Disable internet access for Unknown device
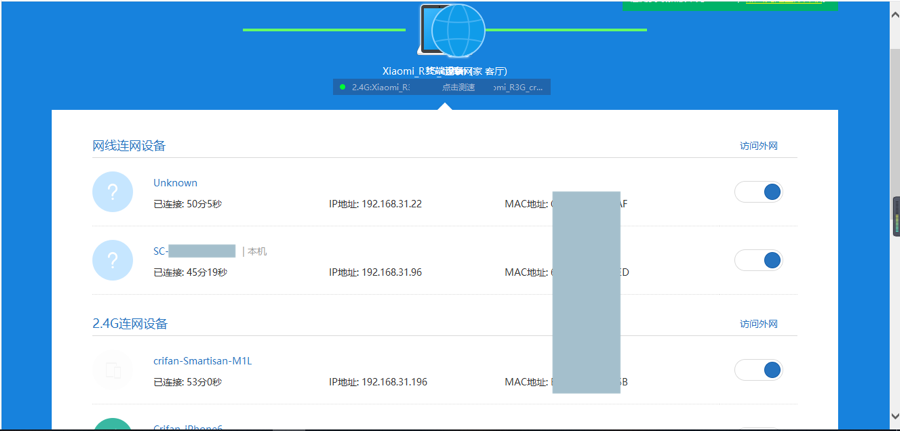The width and height of the screenshot is (900, 431). click(758, 192)
